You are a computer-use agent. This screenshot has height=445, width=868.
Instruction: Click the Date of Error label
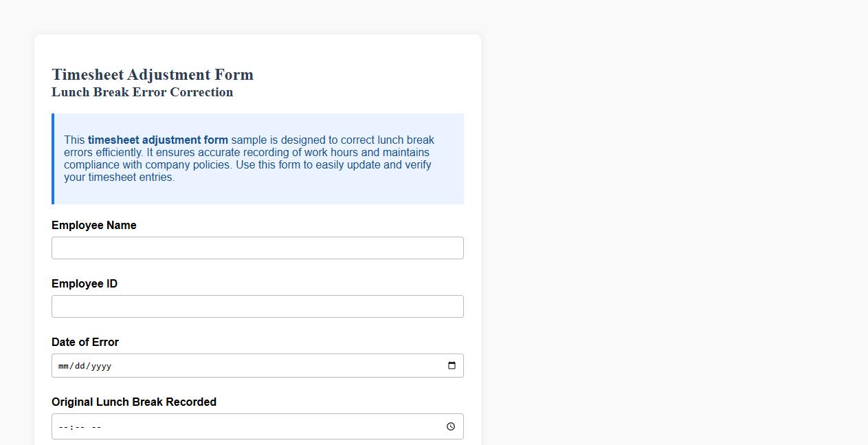coord(85,342)
